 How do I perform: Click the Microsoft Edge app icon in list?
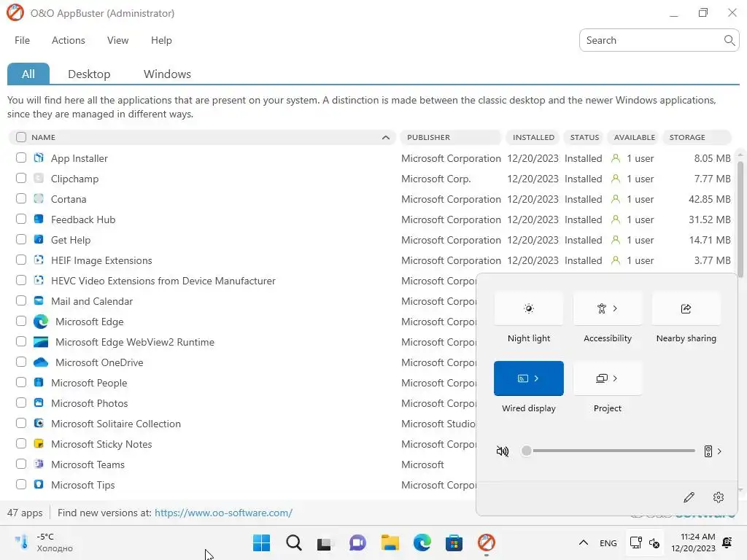pos(41,322)
